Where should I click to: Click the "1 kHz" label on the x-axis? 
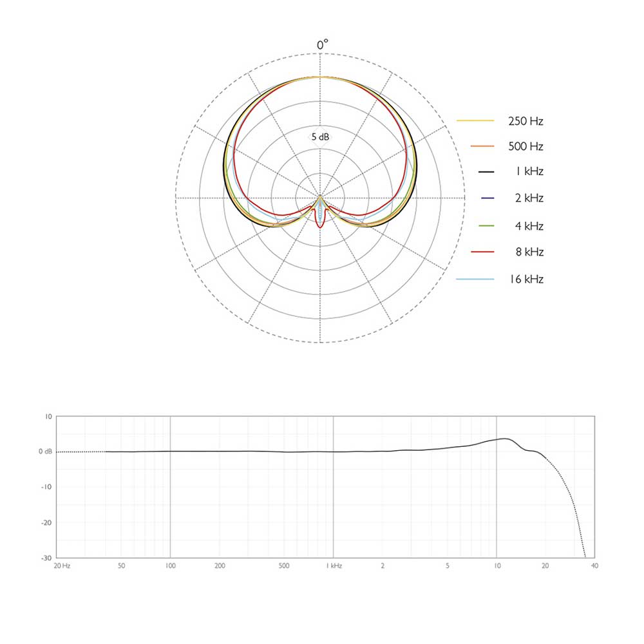[333, 565]
